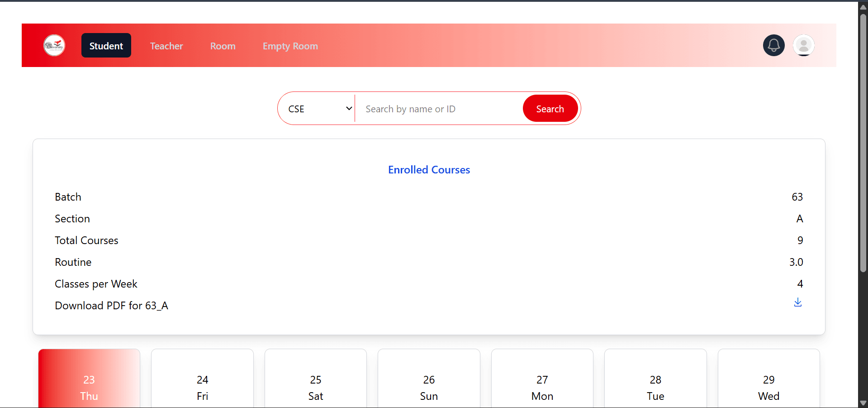Open the notifications bell
The image size is (868, 408).
[x=773, y=45]
